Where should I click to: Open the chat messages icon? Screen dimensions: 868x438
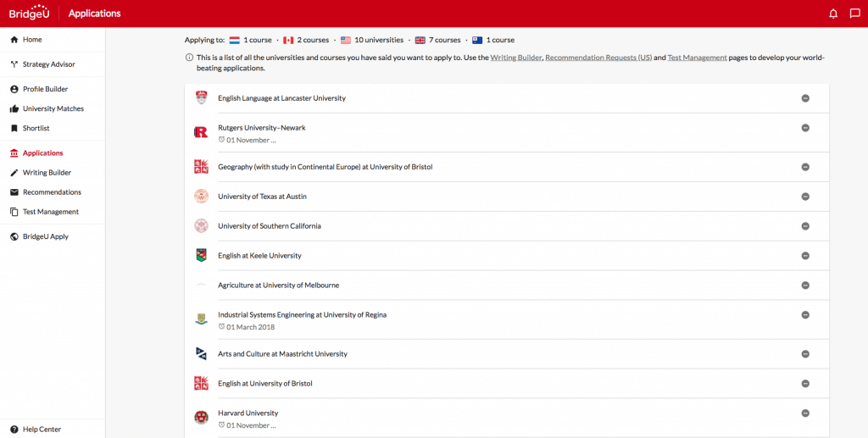click(854, 14)
